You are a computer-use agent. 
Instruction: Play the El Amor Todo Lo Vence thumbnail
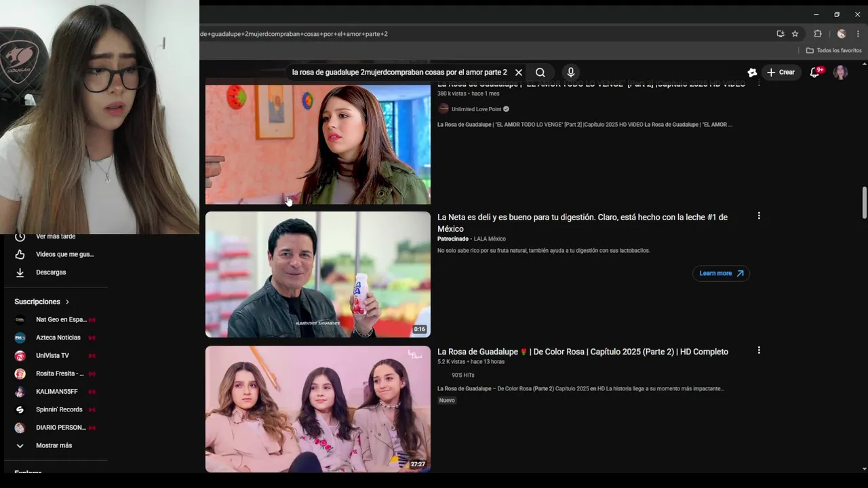tap(318, 143)
